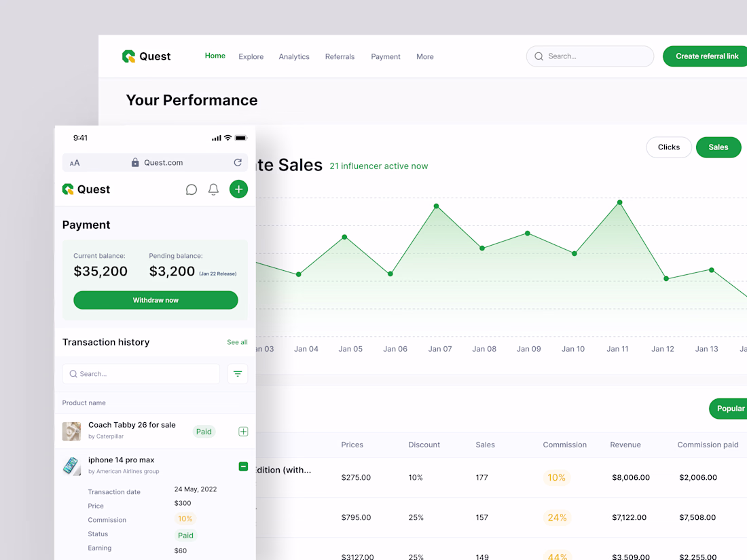Image resolution: width=747 pixels, height=560 pixels.
Task: Click the Paid status in iphone details
Action: pos(185,536)
